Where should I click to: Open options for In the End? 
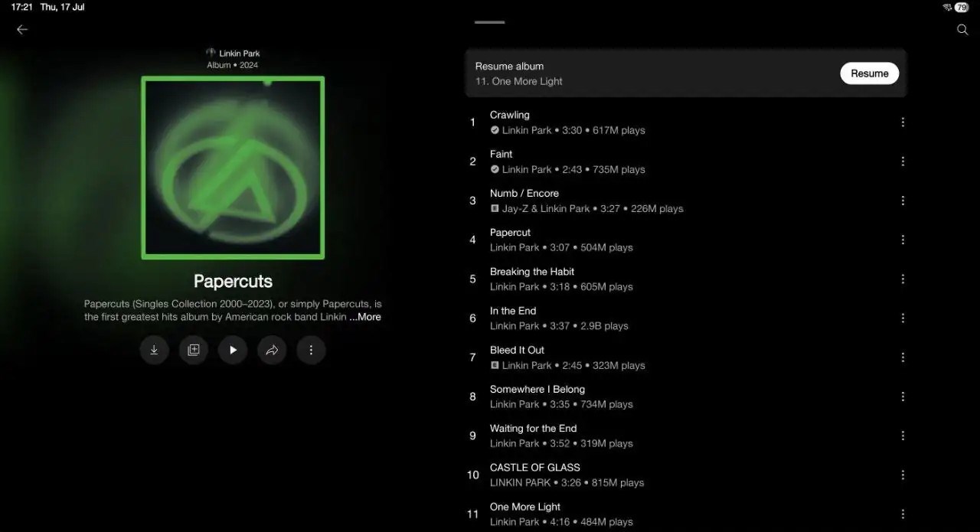(903, 318)
